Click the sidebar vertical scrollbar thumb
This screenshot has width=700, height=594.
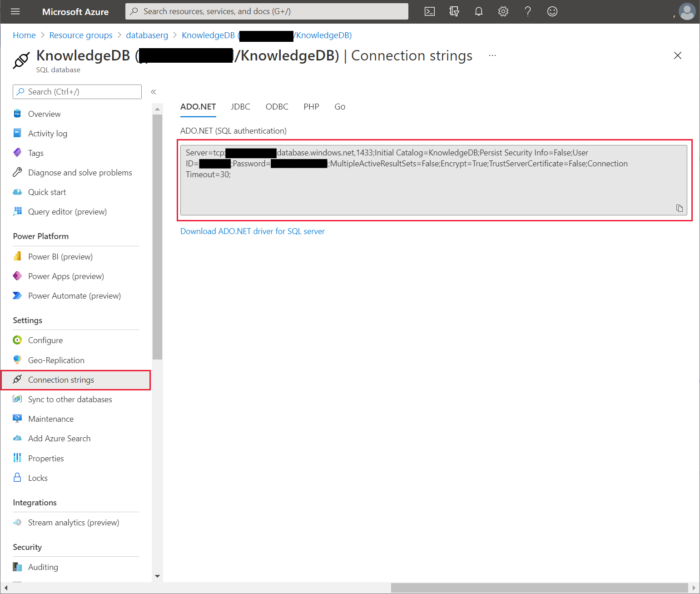pos(157,237)
